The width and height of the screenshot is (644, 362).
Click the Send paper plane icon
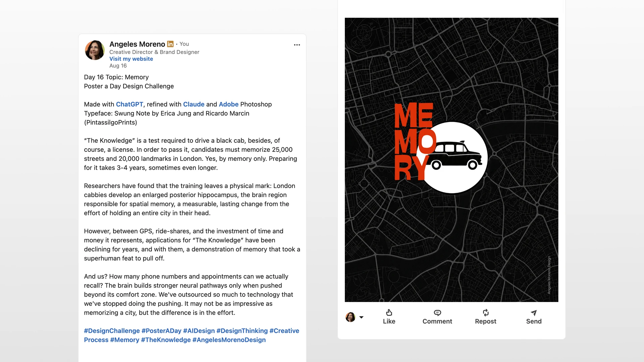pos(534,313)
